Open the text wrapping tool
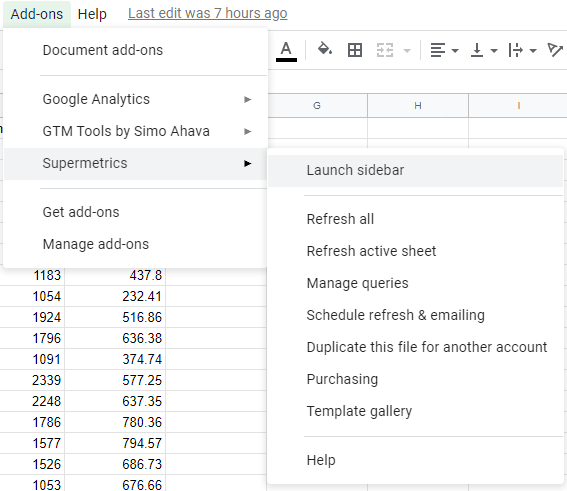567x491 pixels. [x=522, y=50]
